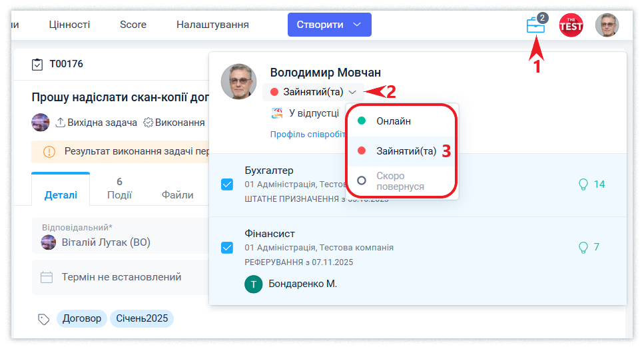
Task: Click the У відпустці vacation icon
Action: 277,113
